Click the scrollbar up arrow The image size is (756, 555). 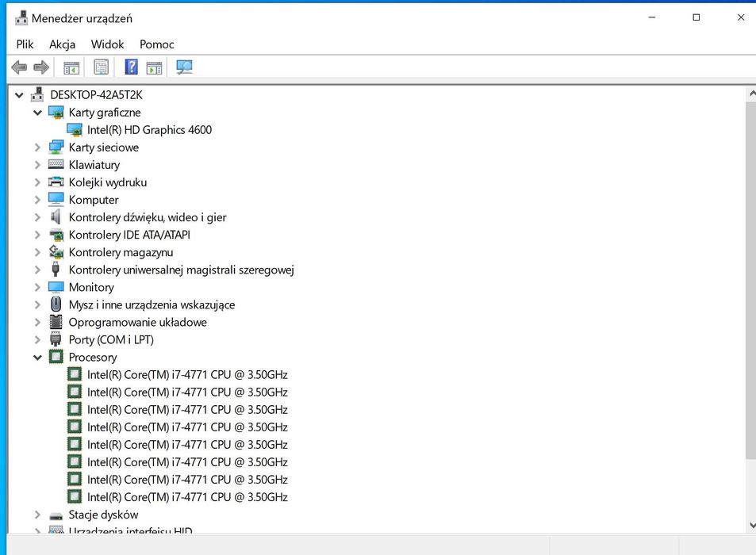(751, 94)
